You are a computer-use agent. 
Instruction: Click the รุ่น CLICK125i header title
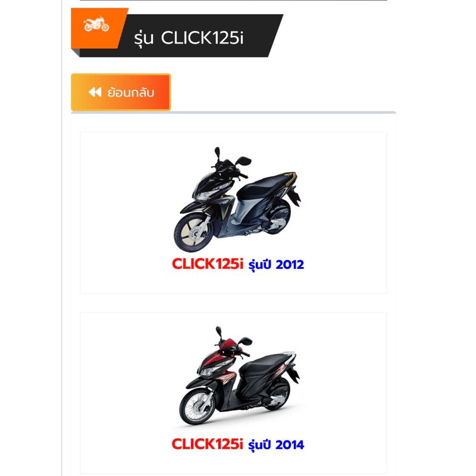click(189, 38)
